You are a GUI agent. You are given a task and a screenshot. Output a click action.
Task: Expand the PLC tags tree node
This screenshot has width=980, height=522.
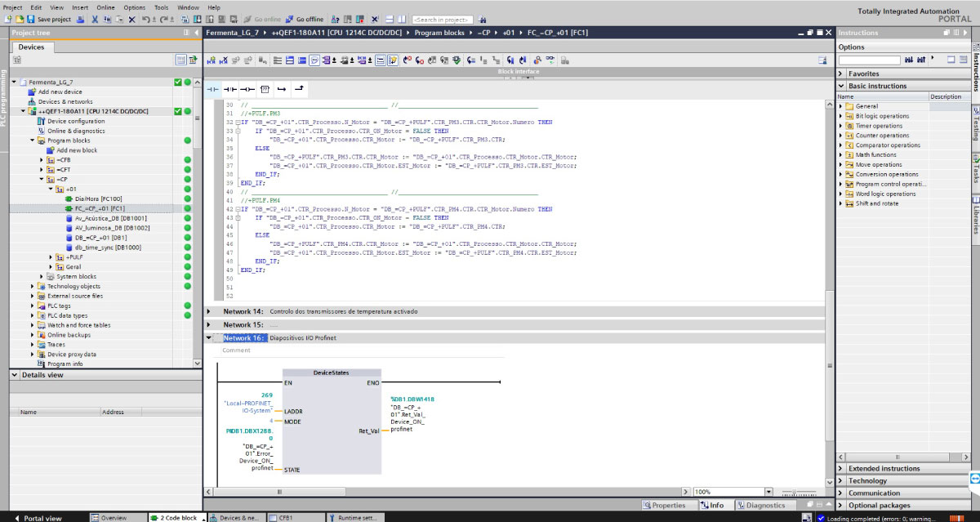[33, 306]
